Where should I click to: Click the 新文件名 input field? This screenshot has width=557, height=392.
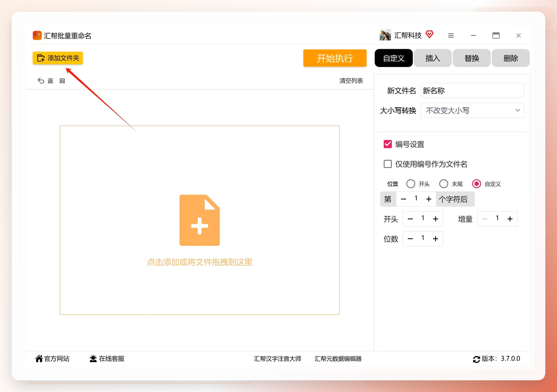472,91
